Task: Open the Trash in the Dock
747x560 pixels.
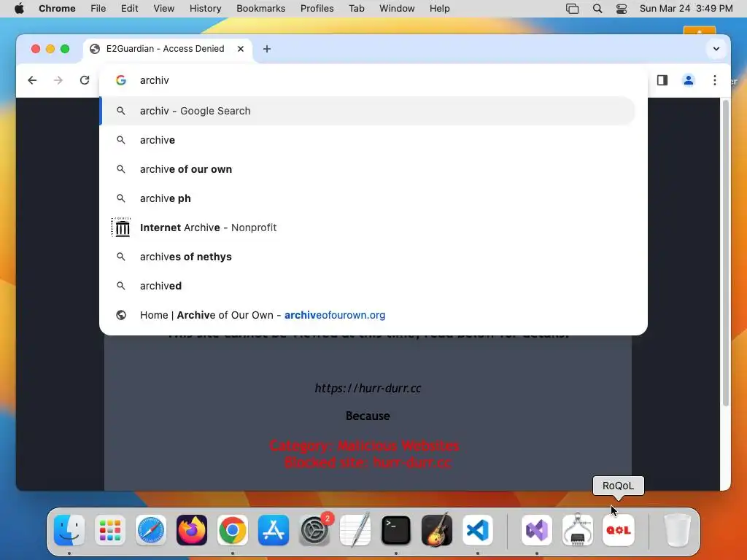Action: coord(678,530)
